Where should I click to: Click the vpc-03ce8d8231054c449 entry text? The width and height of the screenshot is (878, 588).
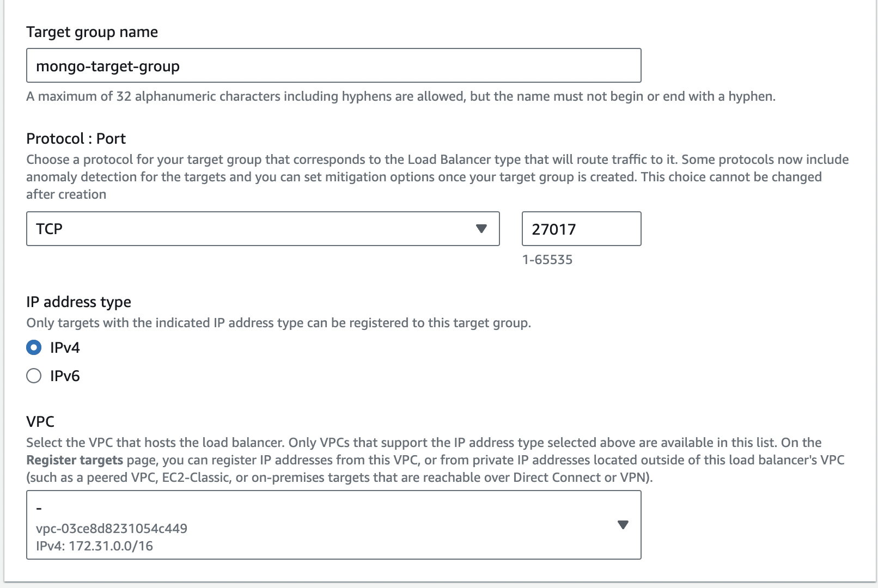pyautogui.click(x=112, y=528)
